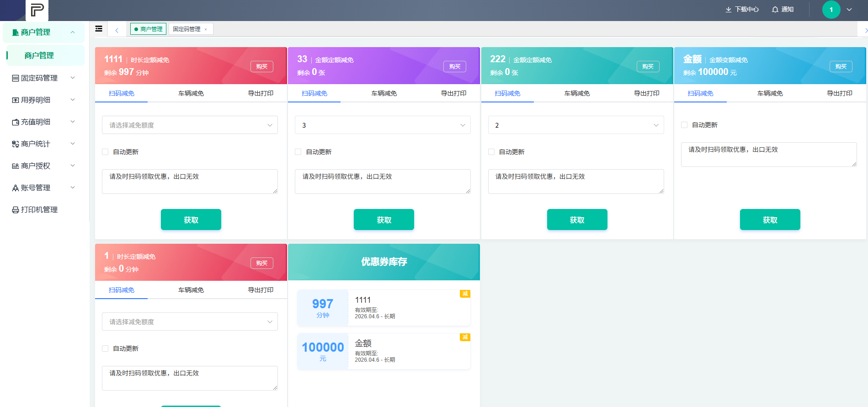The height and width of the screenshot is (407, 868).
Task: Click the 账号管理 sidebar icon
Action: coord(16,188)
